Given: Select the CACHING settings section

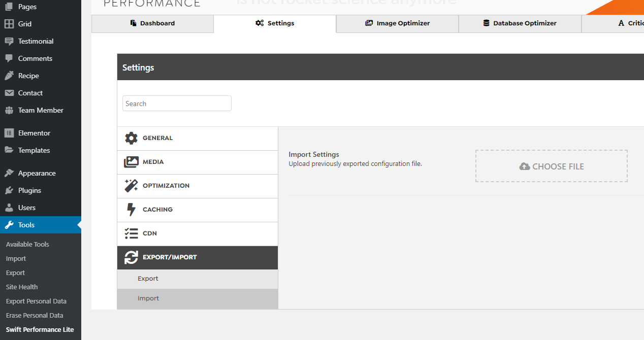Looking at the screenshot, I should pyautogui.click(x=198, y=210).
